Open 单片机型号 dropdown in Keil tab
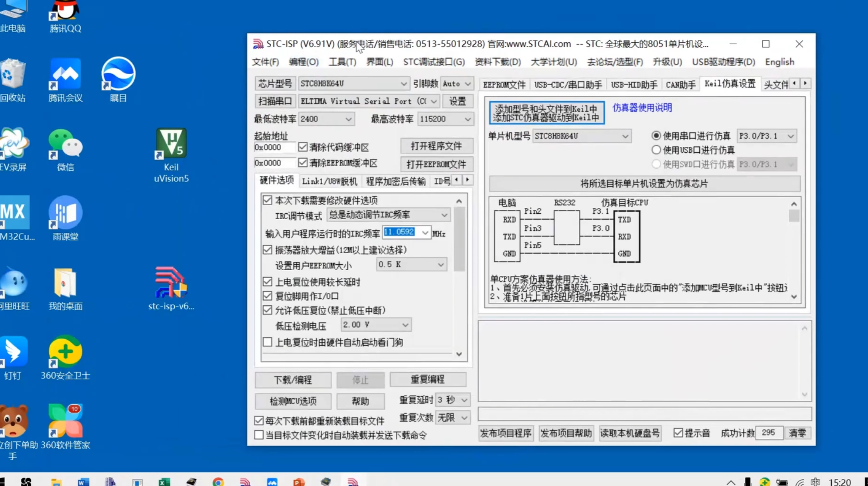This screenshot has height=486, width=868. click(x=582, y=136)
